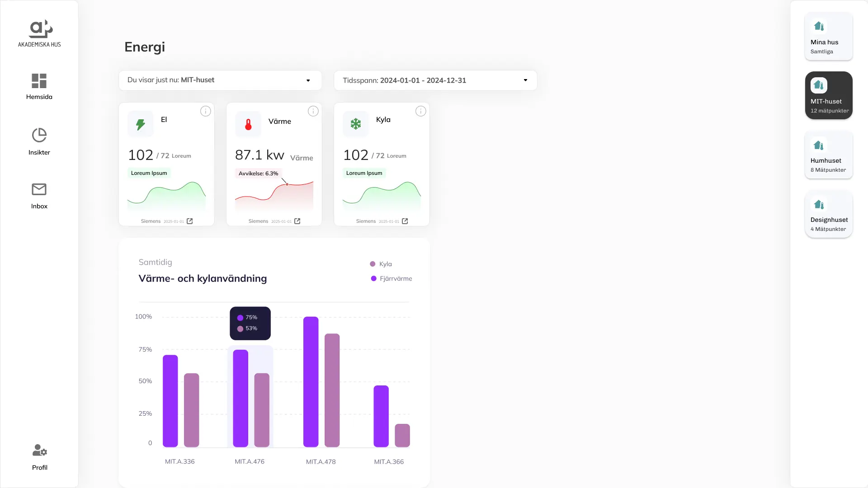Open external link on El card

pos(190,221)
